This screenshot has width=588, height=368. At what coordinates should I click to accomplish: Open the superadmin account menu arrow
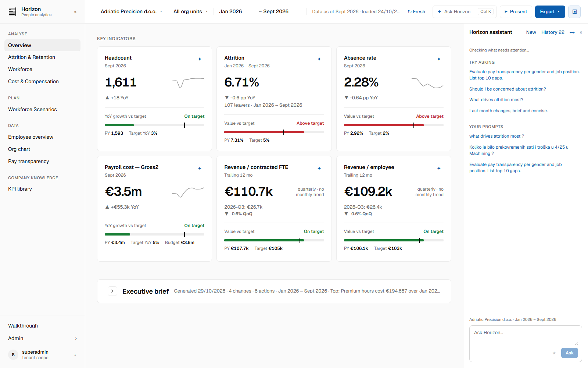click(x=75, y=355)
